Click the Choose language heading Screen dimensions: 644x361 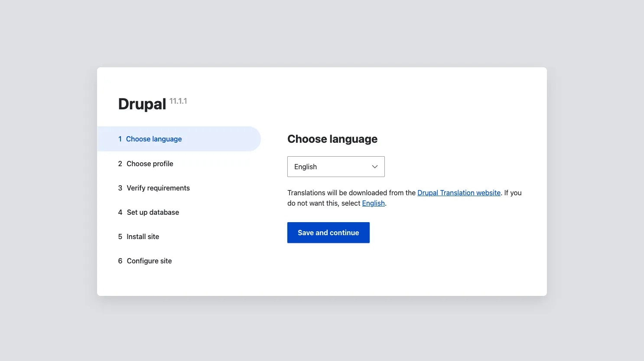pyautogui.click(x=332, y=139)
